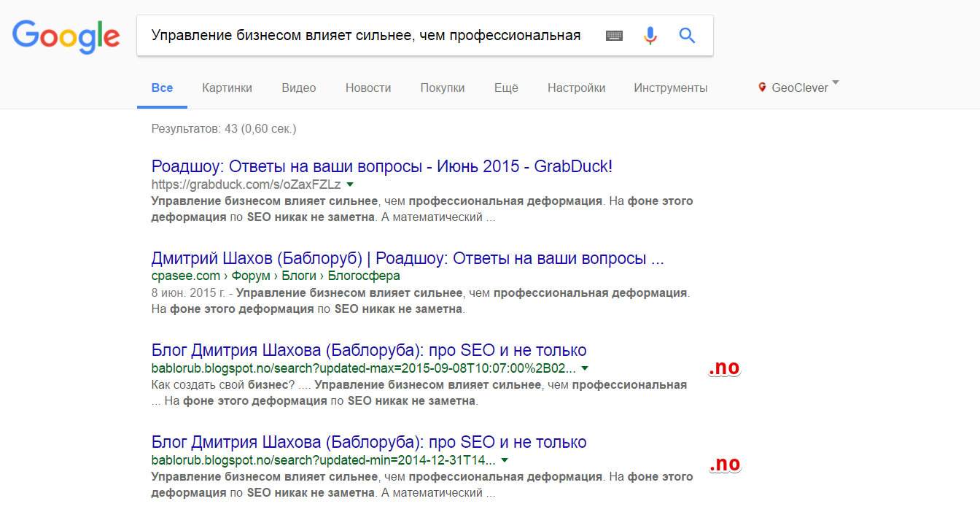The image size is (980, 512).
Task: Expand the Ещё menu
Action: (x=506, y=88)
